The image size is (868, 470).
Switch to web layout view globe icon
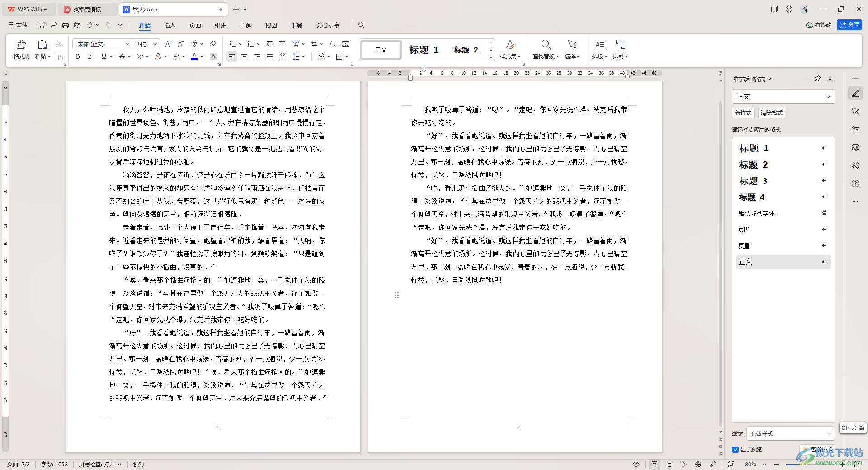pos(698,464)
